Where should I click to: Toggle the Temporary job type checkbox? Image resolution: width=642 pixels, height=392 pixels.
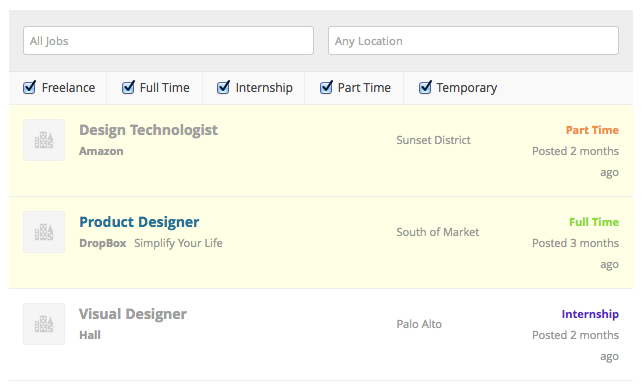[x=425, y=87]
